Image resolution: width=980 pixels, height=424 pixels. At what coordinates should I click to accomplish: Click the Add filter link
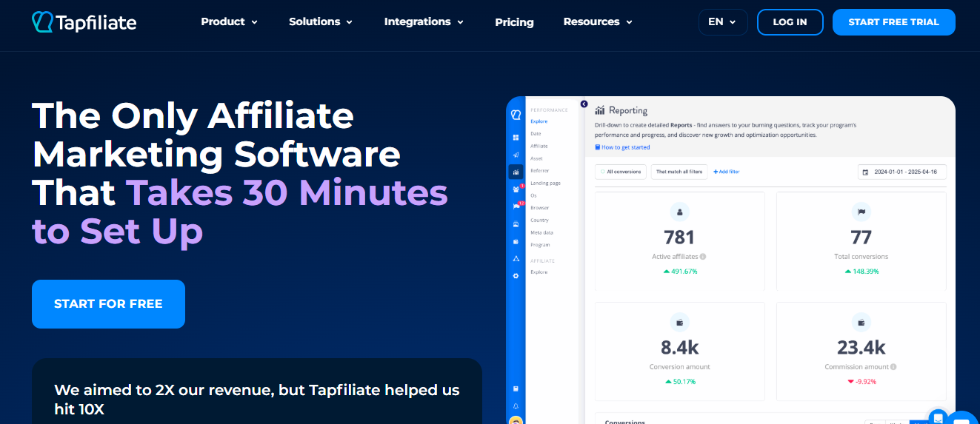pyautogui.click(x=726, y=172)
